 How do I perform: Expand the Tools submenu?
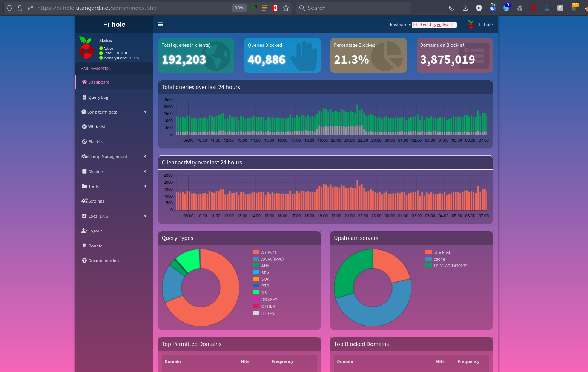coord(93,186)
